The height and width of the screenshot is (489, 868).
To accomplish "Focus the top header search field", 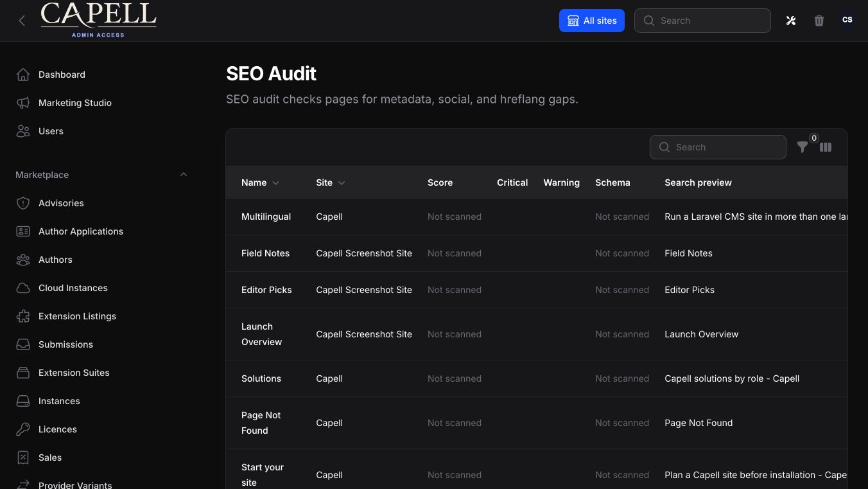I will (x=702, y=21).
